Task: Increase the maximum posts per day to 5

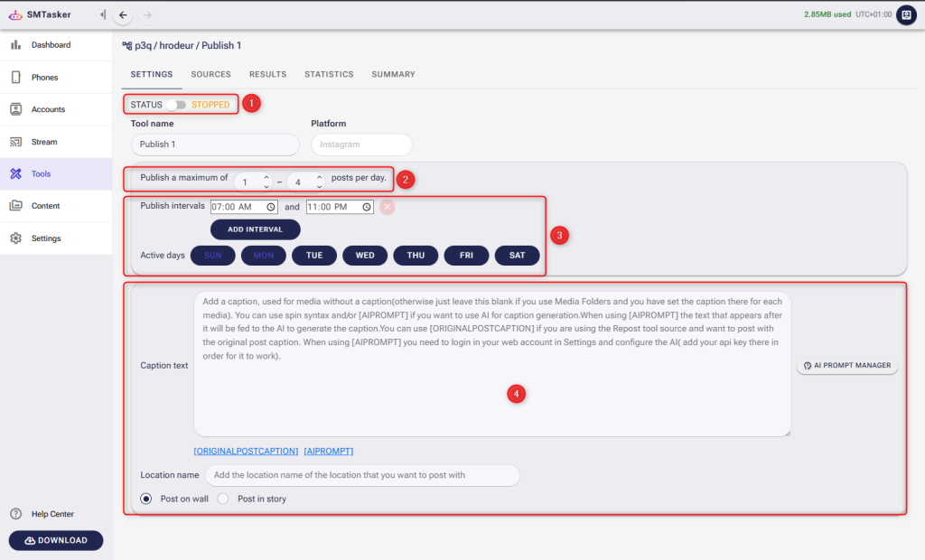Action: (319, 173)
